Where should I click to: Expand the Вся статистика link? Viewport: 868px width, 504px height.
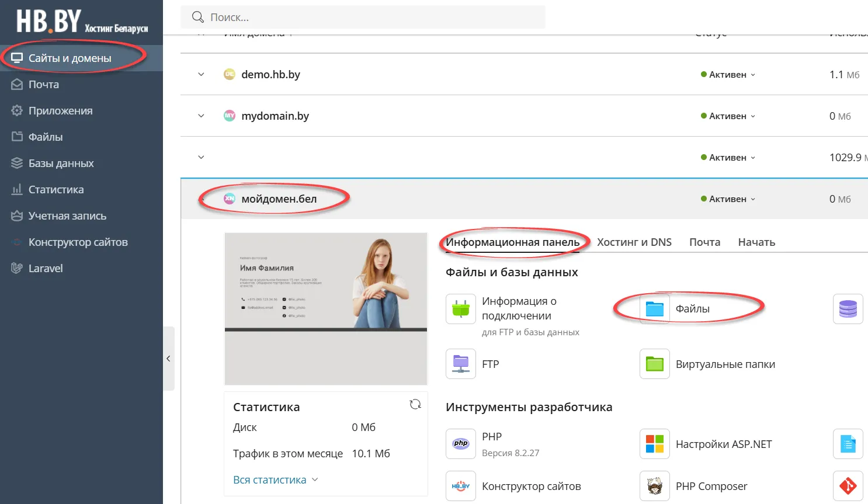[275, 479]
